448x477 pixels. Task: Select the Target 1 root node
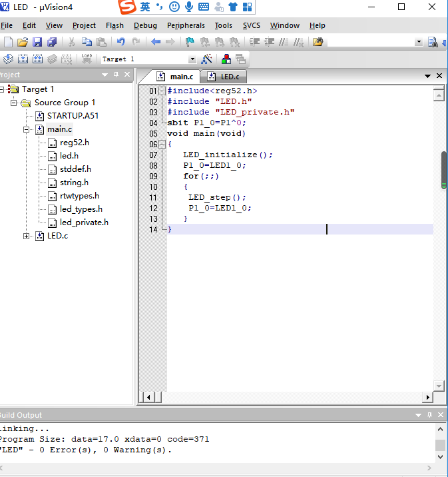click(38, 89)
